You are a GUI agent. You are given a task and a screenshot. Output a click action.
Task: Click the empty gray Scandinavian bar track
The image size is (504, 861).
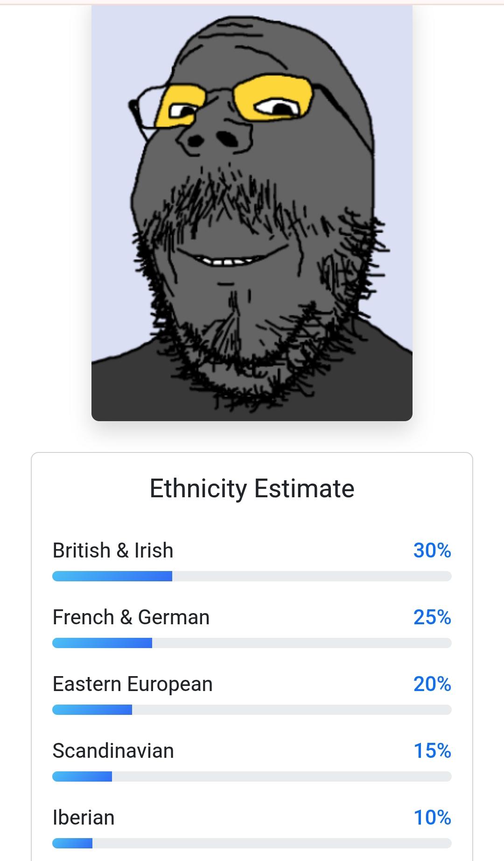point(281,776)
